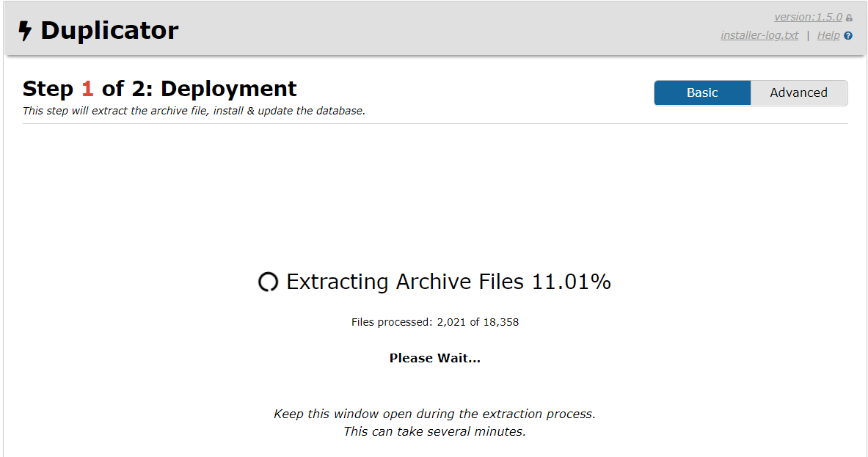Click the step description about extracting the archive

194,111
